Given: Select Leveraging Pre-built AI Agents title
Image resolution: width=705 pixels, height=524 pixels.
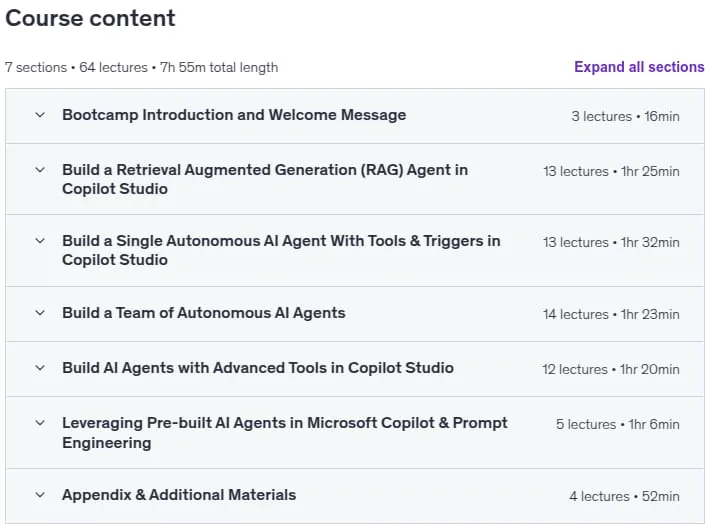Looking at the screenshot, I should coord(285,433).
